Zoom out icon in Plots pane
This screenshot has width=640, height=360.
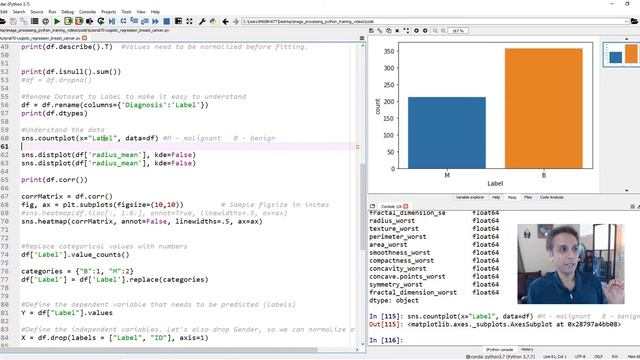click(x=435, y=31)
